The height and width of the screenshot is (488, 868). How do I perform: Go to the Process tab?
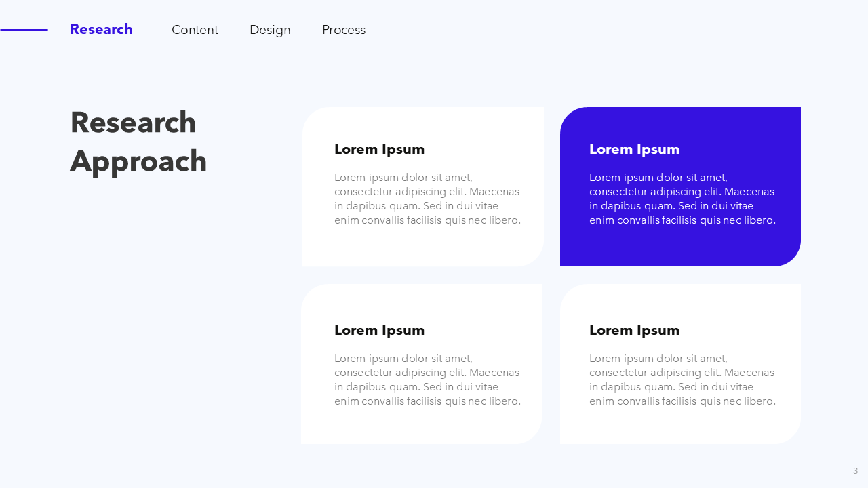pos(344,30)
